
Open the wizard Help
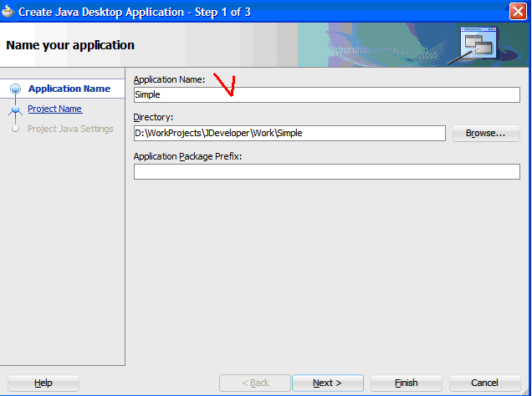point(43,383)
